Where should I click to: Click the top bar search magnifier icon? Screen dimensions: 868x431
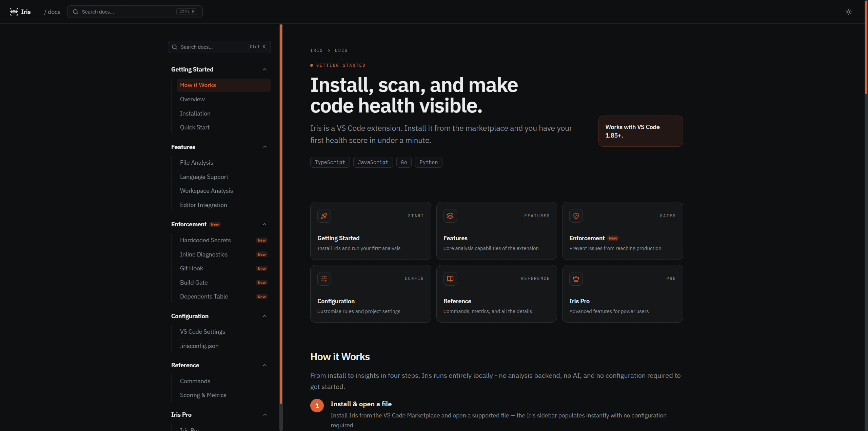[x=76, y=12]
